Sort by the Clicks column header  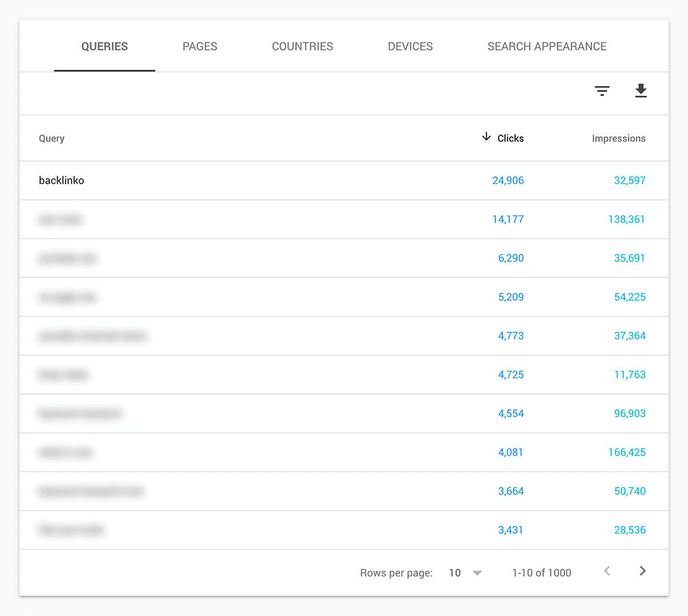click(x=510, y=138)
